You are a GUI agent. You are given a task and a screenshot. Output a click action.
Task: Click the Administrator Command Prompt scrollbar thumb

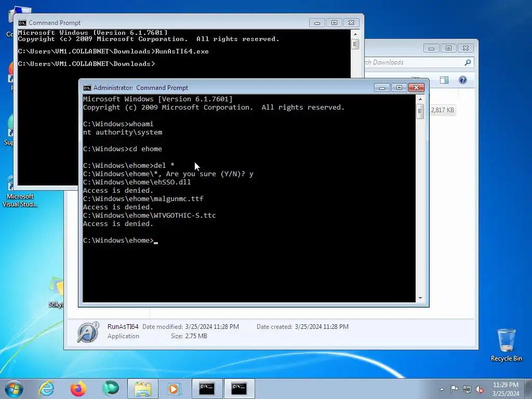coord(420,111)
